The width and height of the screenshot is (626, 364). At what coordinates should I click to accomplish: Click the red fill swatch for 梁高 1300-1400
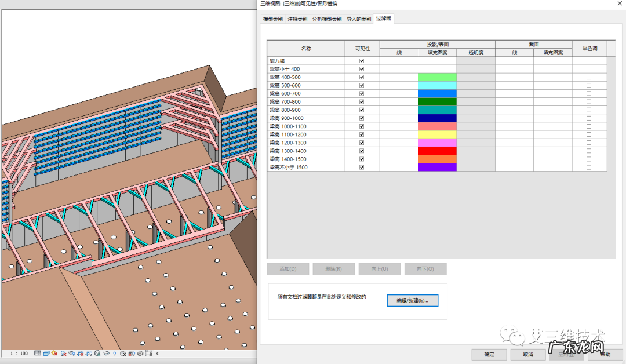tap(437, 151)
